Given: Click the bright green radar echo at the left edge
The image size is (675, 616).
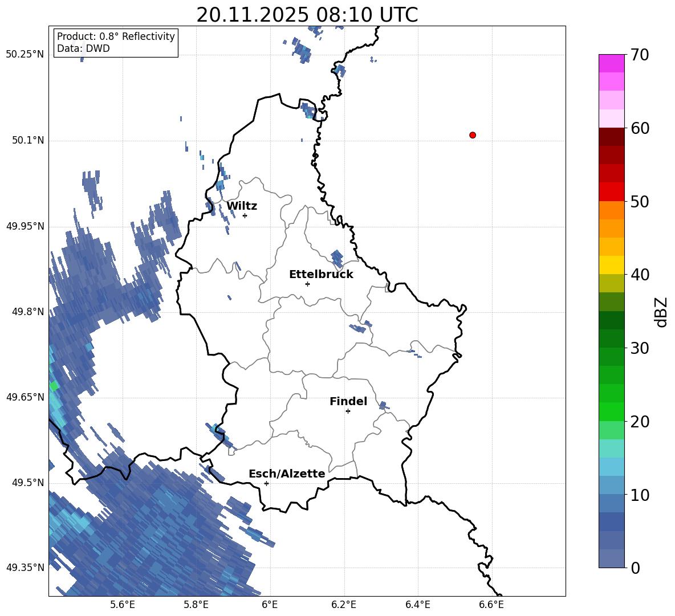Looking at the screenshot, I should pyautogui.click(x=54, y=386).
